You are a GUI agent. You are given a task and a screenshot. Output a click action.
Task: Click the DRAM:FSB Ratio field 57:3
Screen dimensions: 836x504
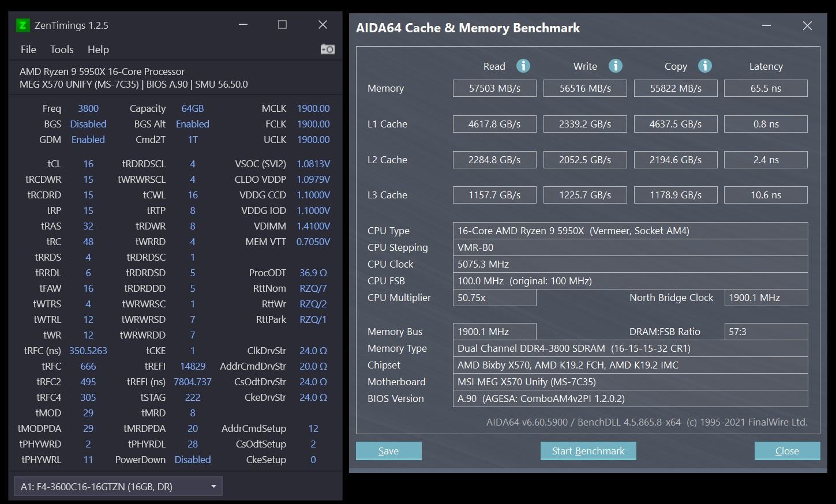tap(766, 332)
